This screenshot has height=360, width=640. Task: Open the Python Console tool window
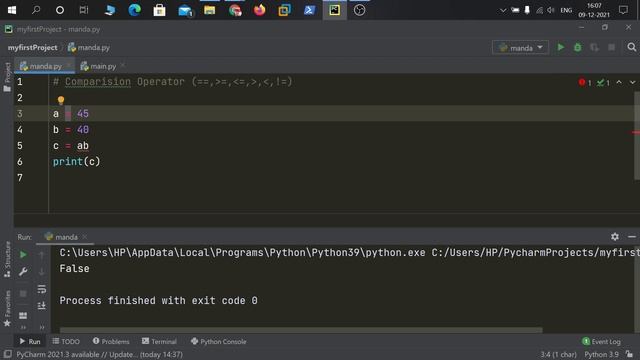(x=218, y=341)
